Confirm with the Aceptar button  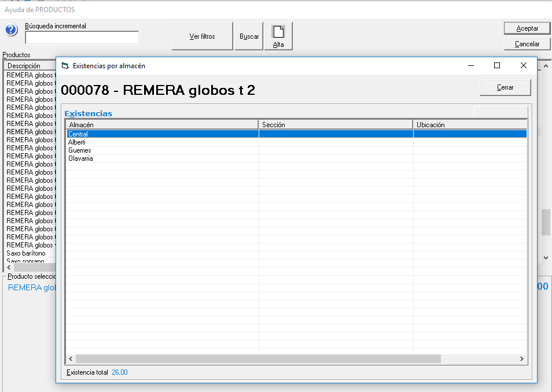pyautogui.click(x=527, y=28)
